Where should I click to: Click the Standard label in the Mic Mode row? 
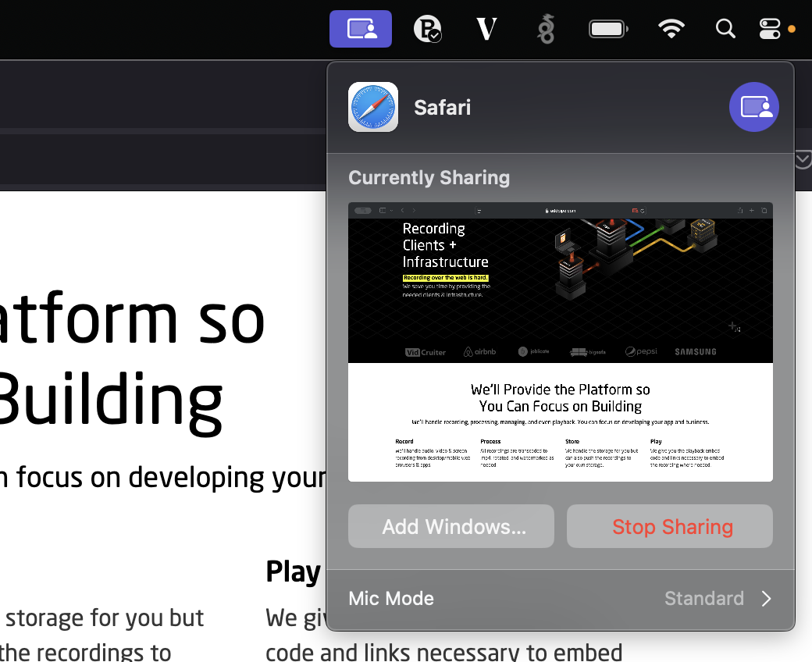[704, 598]
